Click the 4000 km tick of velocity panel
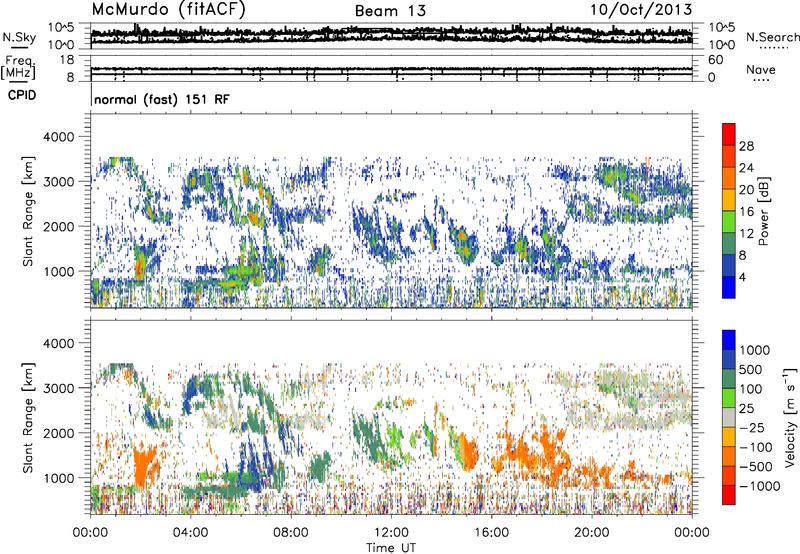This screenshot has width=800, height=554. [x=61, y=343]
